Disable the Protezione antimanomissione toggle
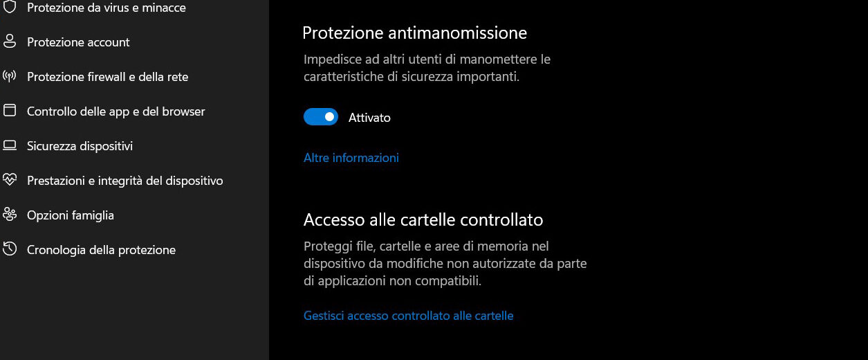 pyautogui.click(x=321, y=117)
